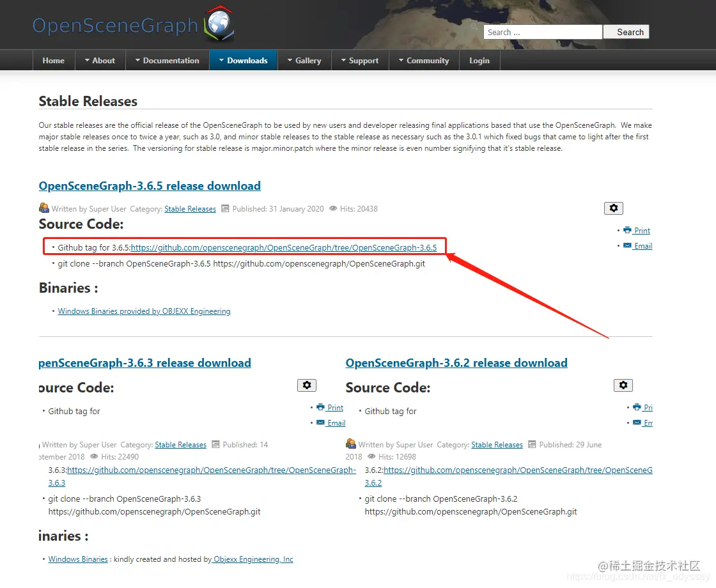Click author icon next to 3.6.5 Written by
The height and width of the screenshot is (588, 716).
[44, 208]
